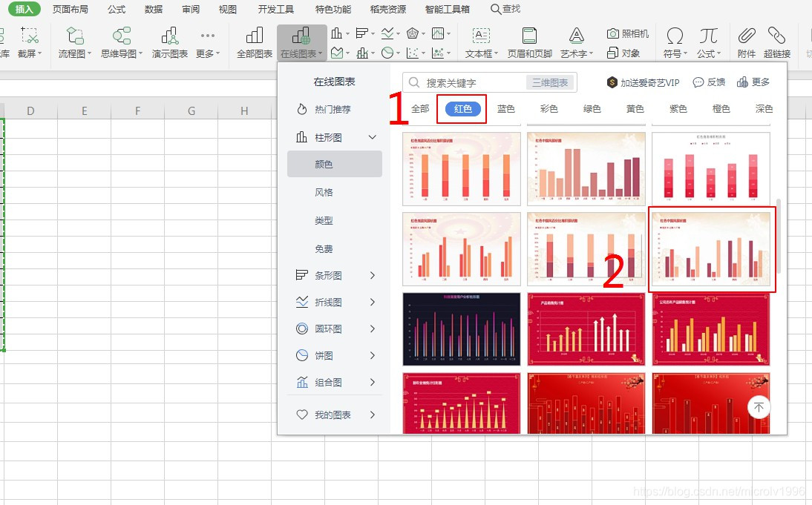Open the 更多 ellipsis menu in ribbon
The width and height of the screenshot is (812, 505).
[208, 42]
